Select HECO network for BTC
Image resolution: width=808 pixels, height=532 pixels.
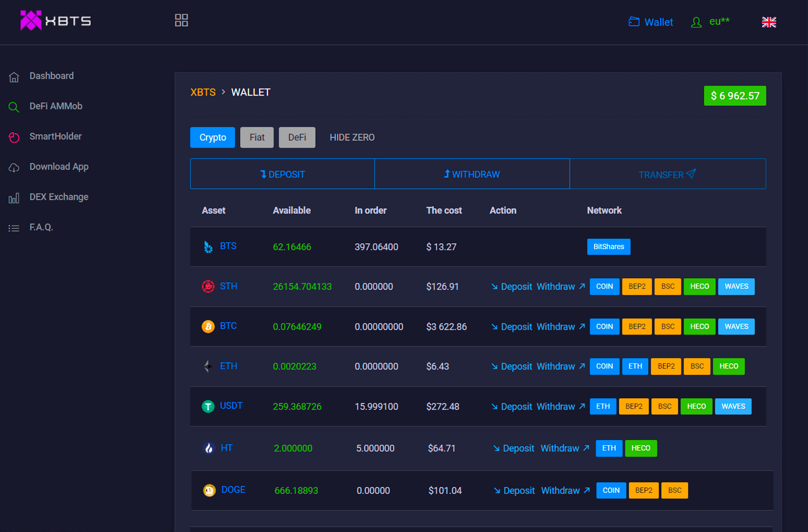[700, 326]
